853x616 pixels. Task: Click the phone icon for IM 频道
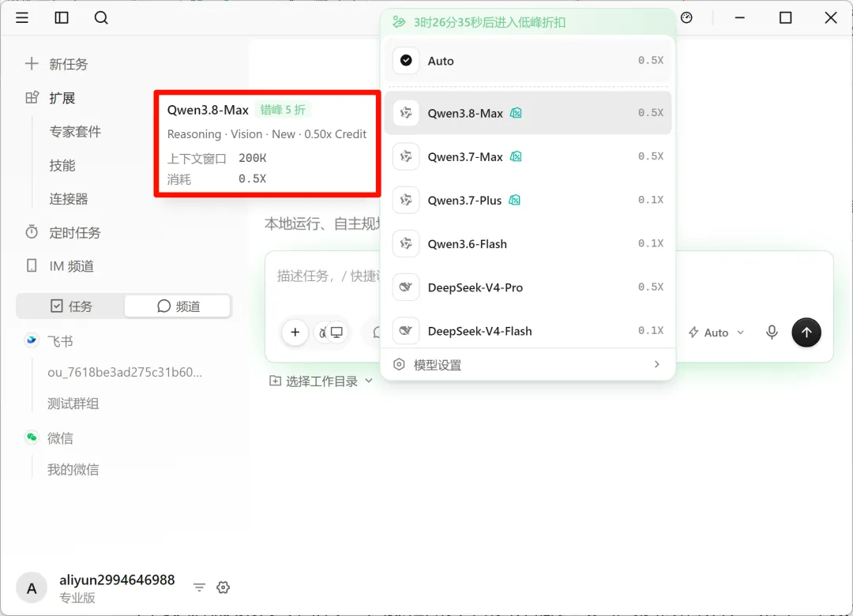pos(32,265)
